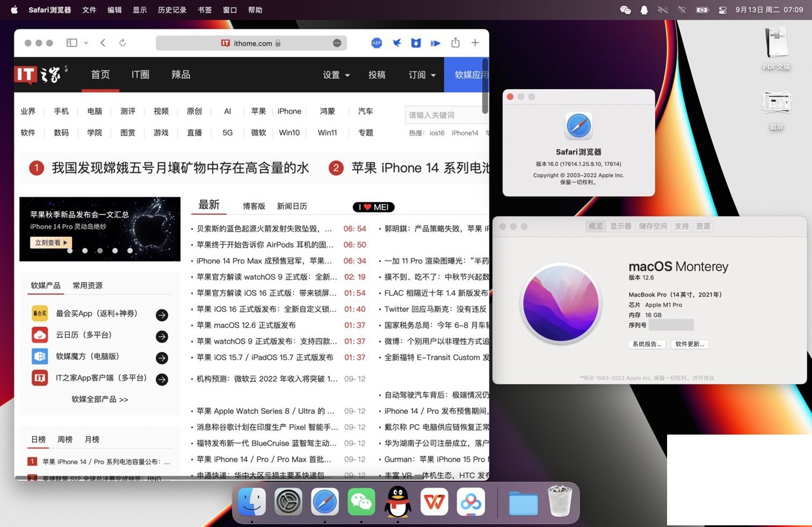Open the 文件 menu
This screenshot has width=812, height=527.
tap(89, 10)
